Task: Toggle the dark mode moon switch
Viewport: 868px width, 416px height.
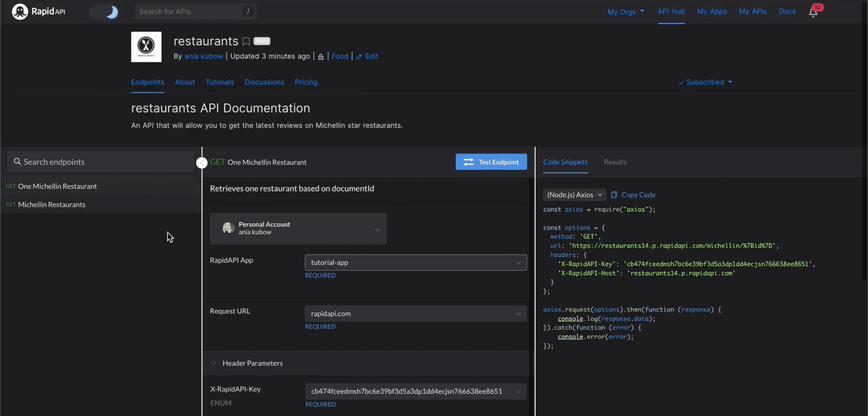Action: pyautogui.click(x=104, y=12)
